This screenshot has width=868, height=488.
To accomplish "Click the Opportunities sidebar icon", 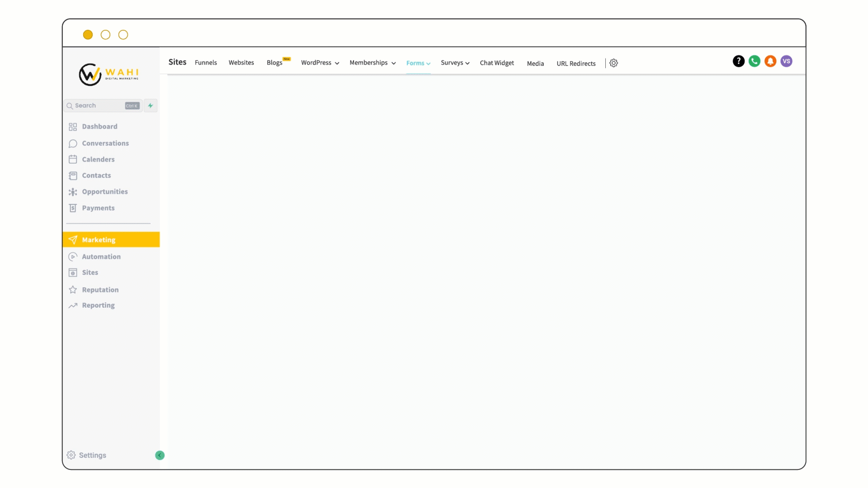I will click(x=73, y=191).
